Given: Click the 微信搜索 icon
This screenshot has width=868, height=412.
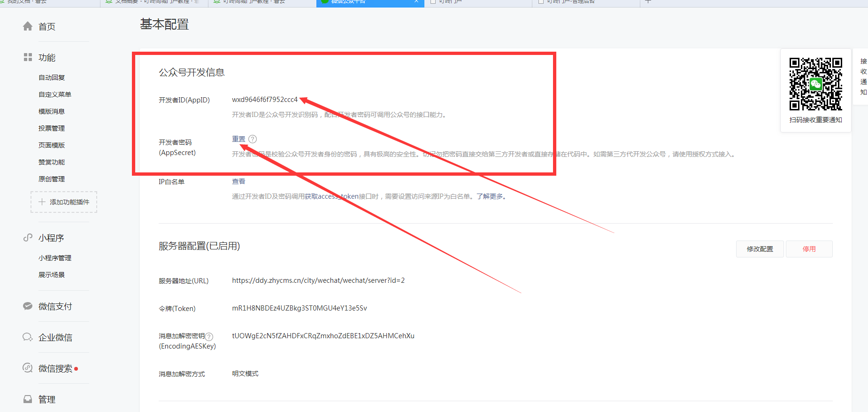Looking at the screenshot, I should (28, 368).
